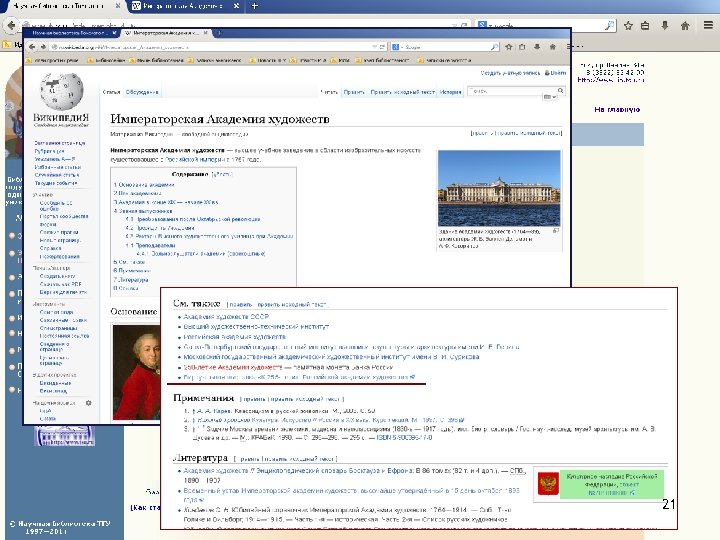This screenshot has height=540, width=720.
Task: Click magnifier in inner browser Google search box
Action: [494, 47]
